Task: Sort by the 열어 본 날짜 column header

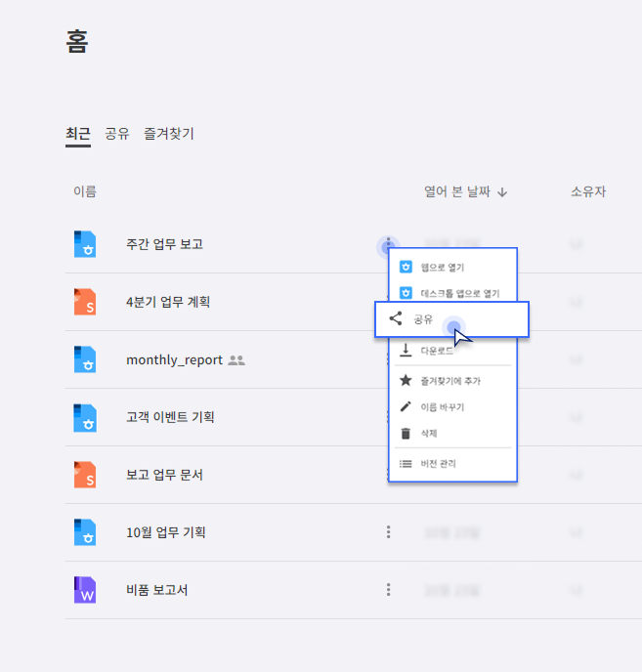Action: (x=457, y=191)
